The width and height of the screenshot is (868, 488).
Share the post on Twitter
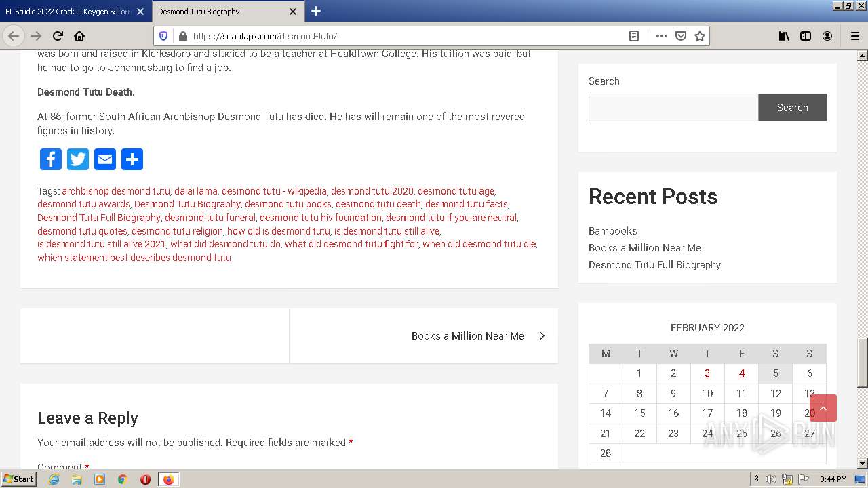(x=78, y=159)
